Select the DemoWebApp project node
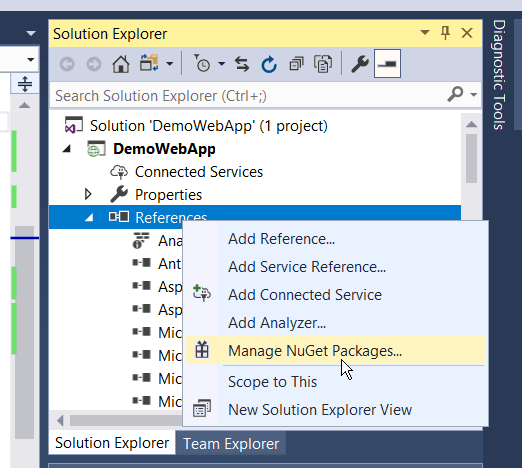Image resolution: width=522 pixels, height=468 pixels. [164, 149]
